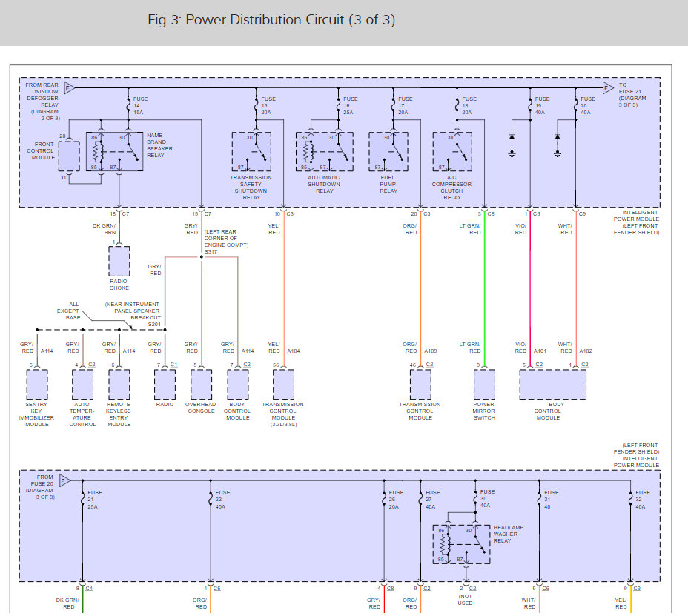Click the 'Fig 3: Power Distribution Circuit' title
Image resolution: width=688 pixels, height=616 pixels.
(x=271, y=20)
